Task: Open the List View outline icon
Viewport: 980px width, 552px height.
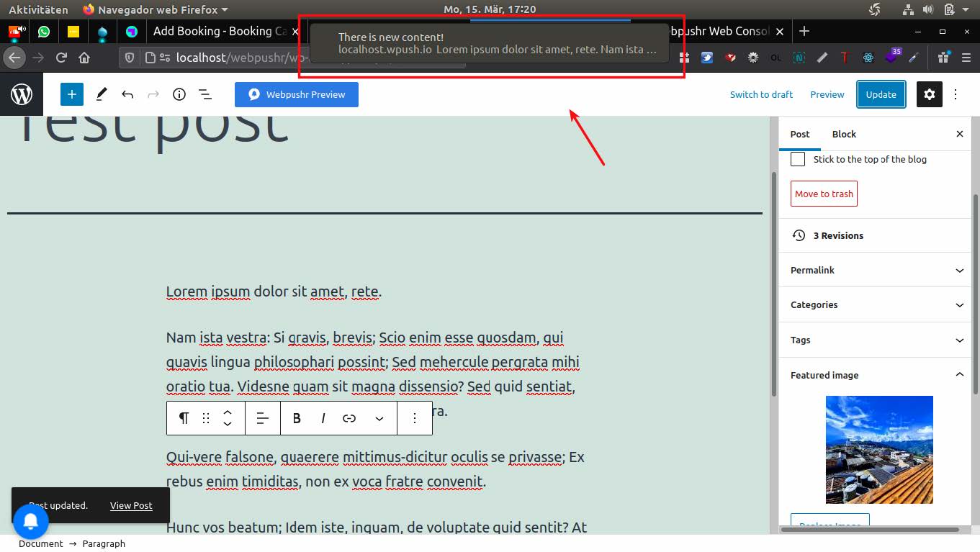Action: pos(205,94)
